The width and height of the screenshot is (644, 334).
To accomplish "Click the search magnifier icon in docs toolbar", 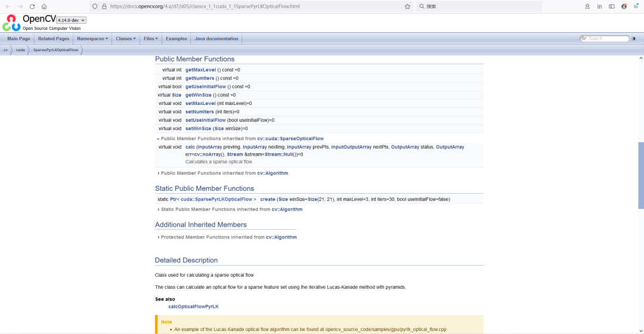I will click(584, 38).
